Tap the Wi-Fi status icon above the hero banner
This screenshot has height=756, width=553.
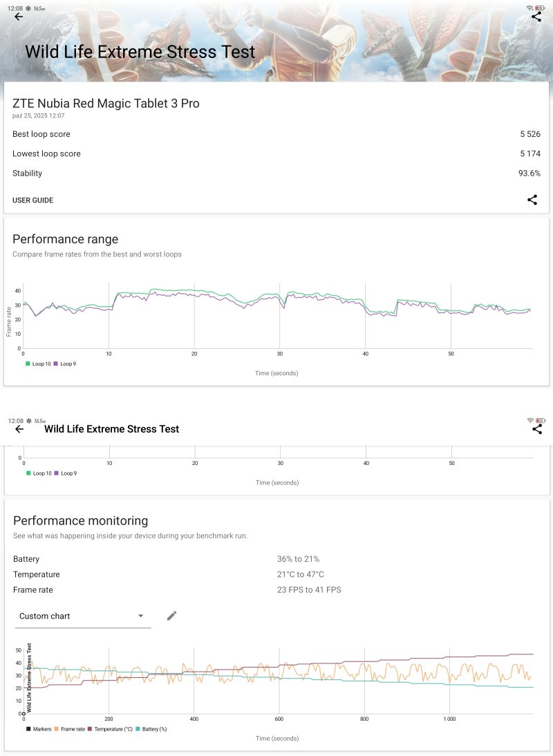(530, 7)
